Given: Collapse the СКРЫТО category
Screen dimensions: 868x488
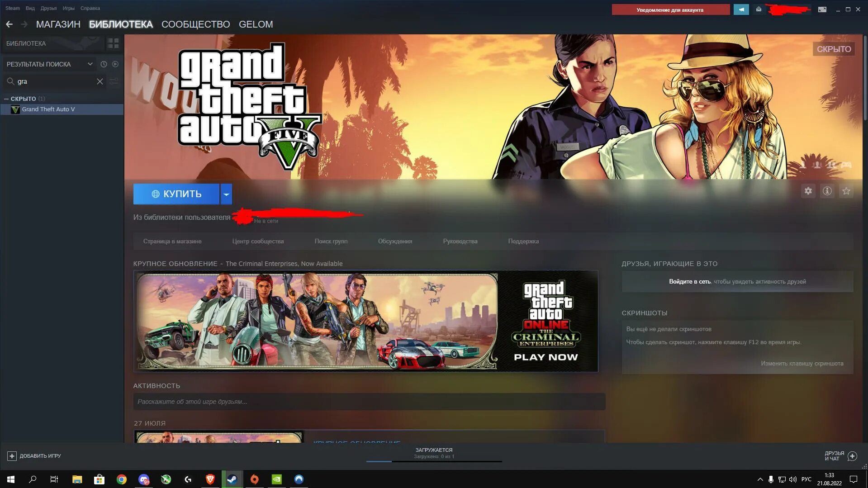Looking at the screenshot, I should pyautogui.click(x=6, y=99).
